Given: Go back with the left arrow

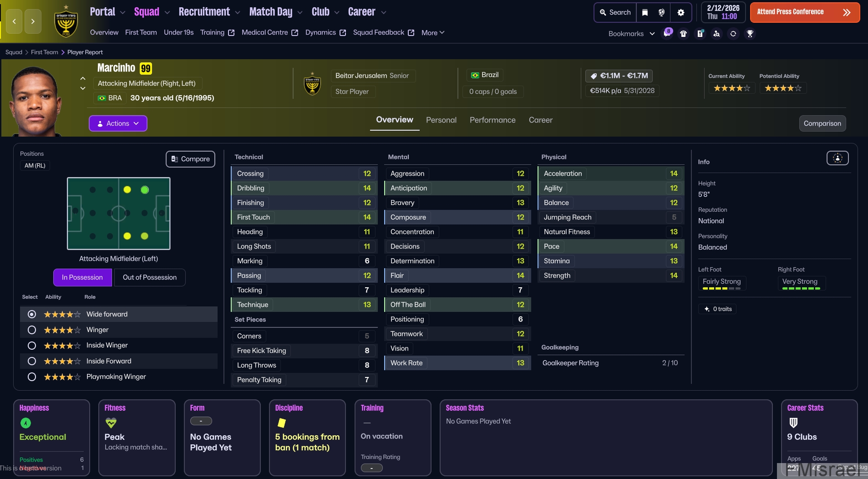Looking at the screenshot, I should pyautogui.click(x=14, y=21).
